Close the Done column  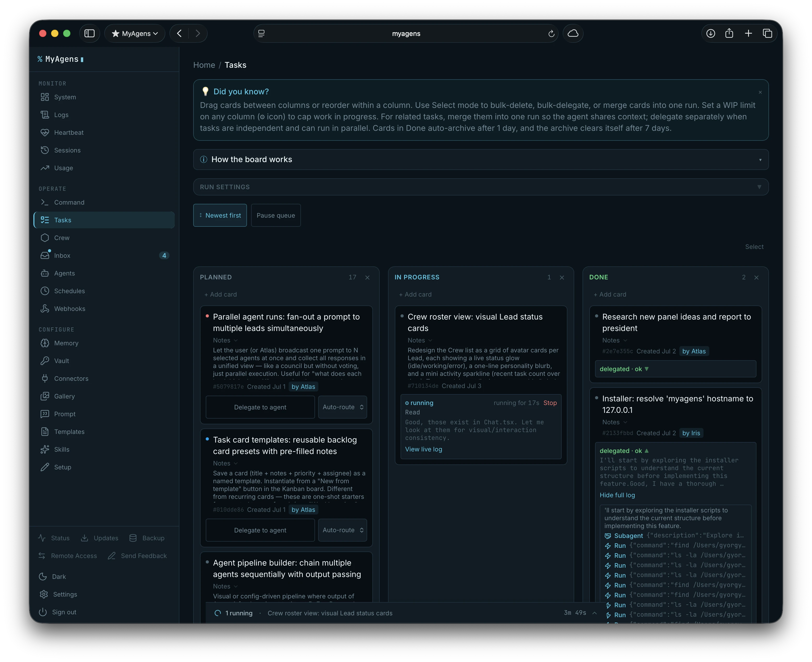[756, 278]
